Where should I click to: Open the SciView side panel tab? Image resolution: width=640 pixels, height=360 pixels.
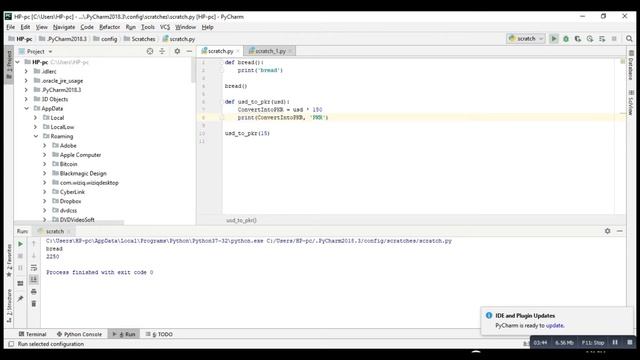tap(631, 102)
